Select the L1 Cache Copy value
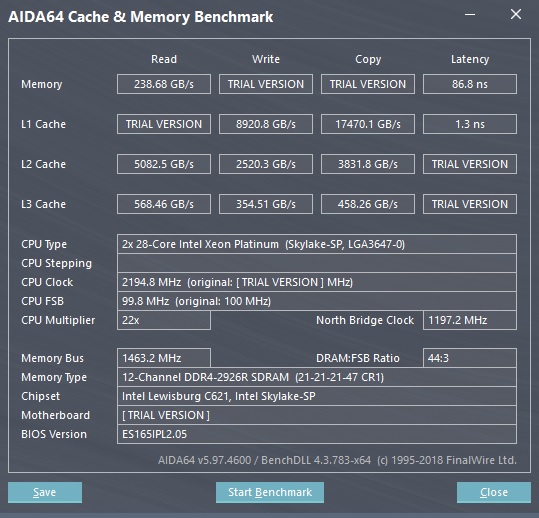 point(368,124)
